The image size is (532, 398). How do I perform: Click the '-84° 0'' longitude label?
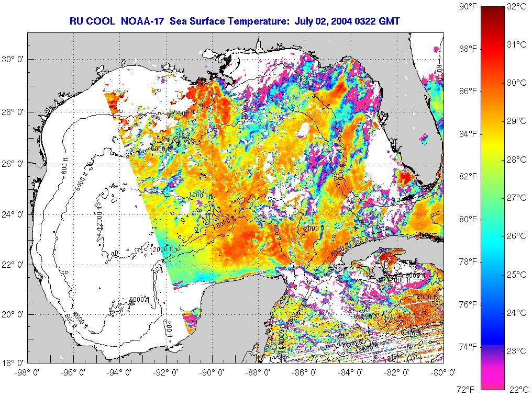point(350,373)
